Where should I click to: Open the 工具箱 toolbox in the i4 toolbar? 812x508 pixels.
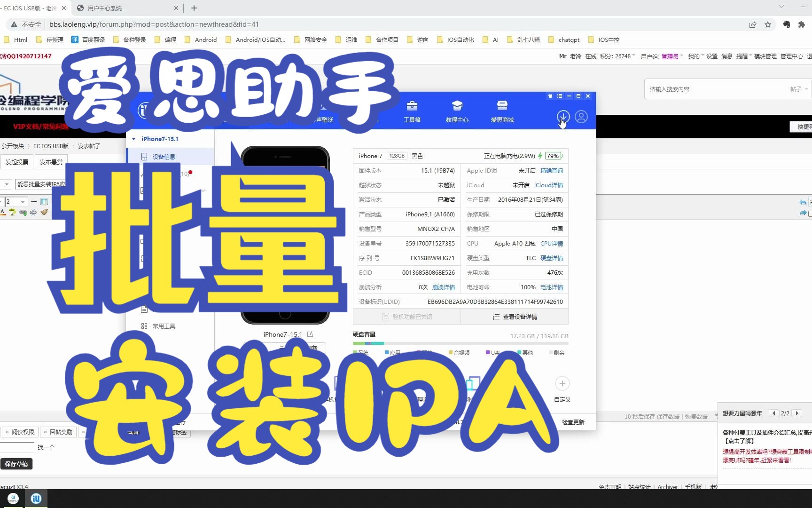click(412, 111)
